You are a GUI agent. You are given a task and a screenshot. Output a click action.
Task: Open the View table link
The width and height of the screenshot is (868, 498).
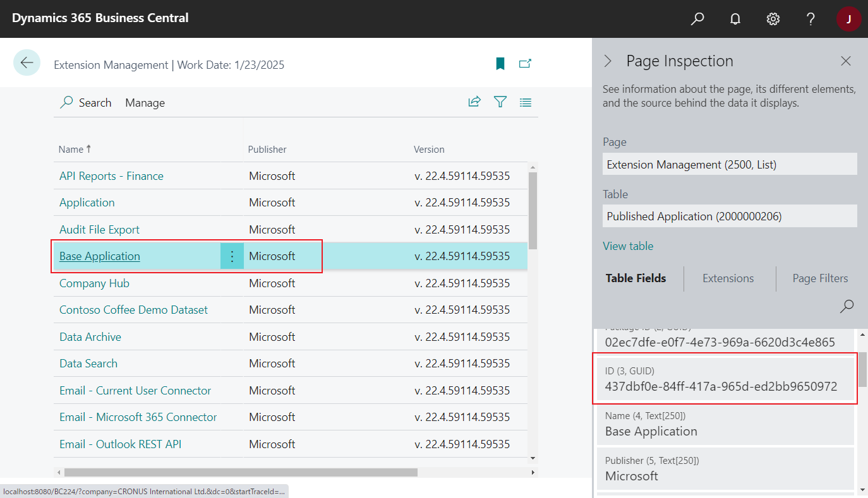[x=628, y=246]
